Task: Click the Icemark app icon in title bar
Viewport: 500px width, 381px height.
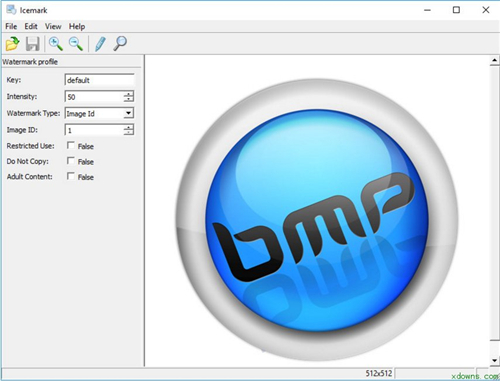Action: tap(11, 10)
